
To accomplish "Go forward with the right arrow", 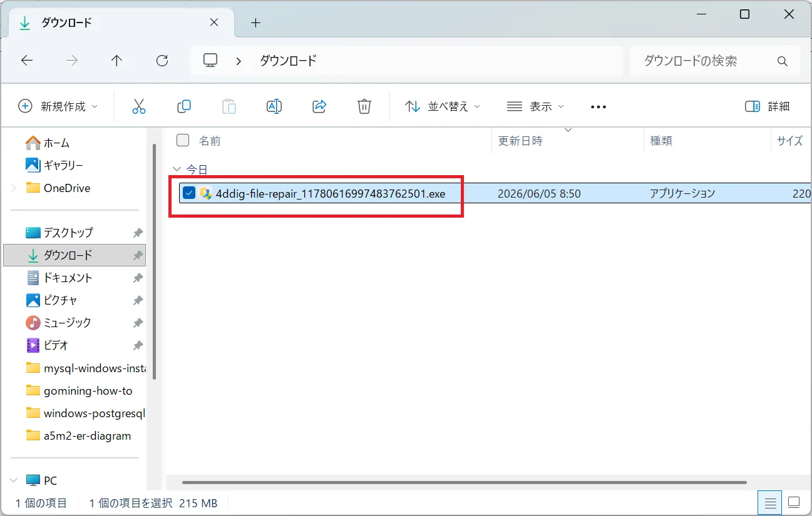I will [72, 61].
